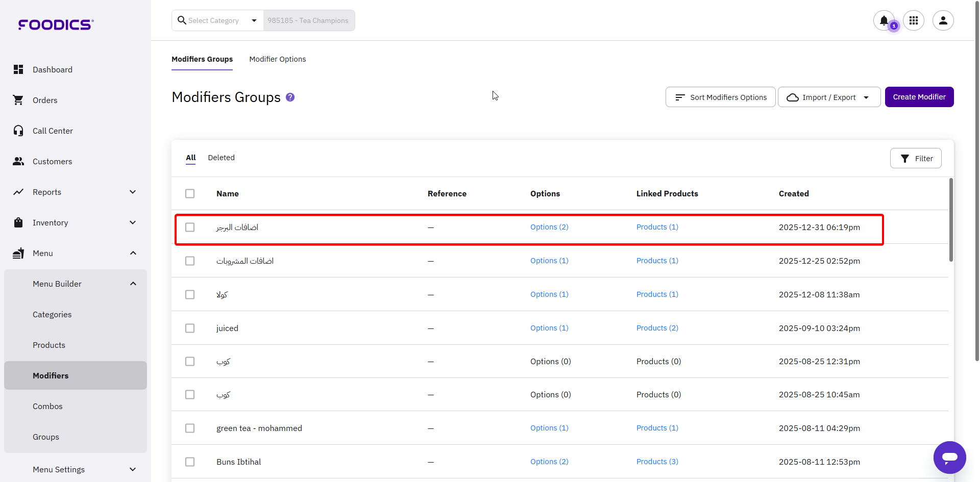Click the table's vertical scrollbar
Image resolution: width=980 pixels, height=482 pixels.
(x=951, y=220)
